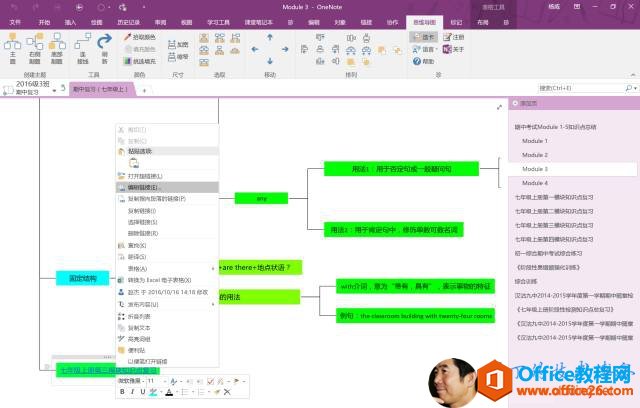Apply underline from the mini toolbar
This screenshot has width=640, height=408.
[142, 392]
